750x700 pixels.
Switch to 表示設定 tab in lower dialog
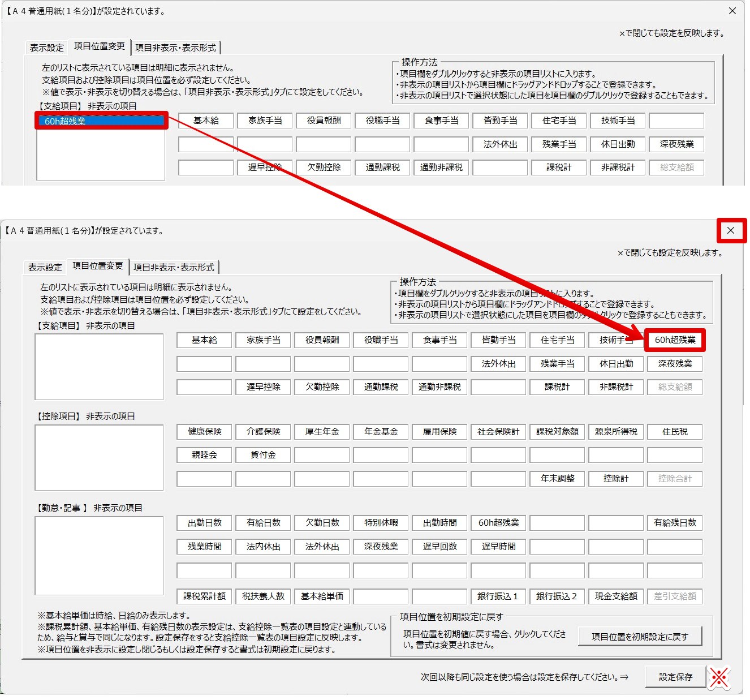click(45, 267)
